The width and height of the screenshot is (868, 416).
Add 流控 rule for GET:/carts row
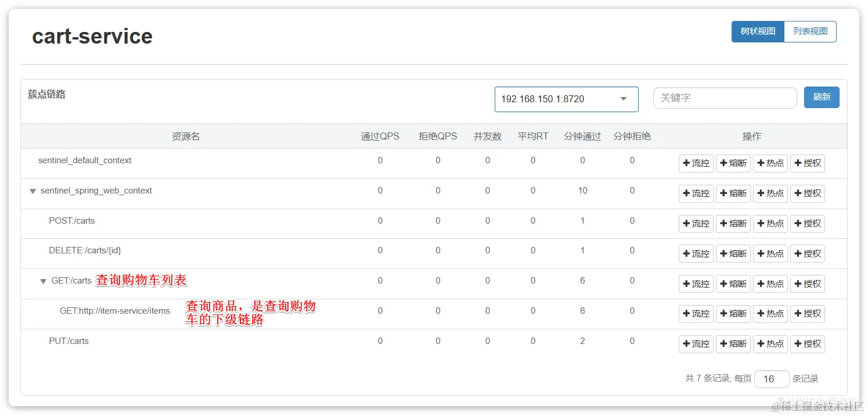click(696, 284)
